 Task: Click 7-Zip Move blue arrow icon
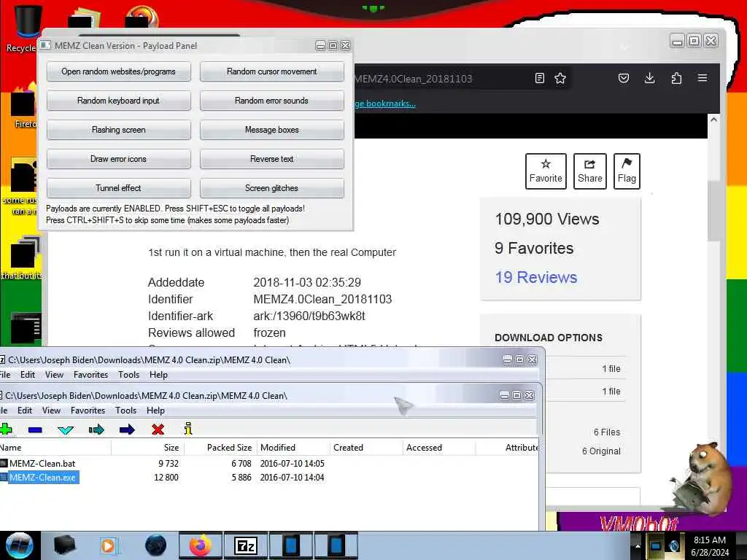point(127,430)
